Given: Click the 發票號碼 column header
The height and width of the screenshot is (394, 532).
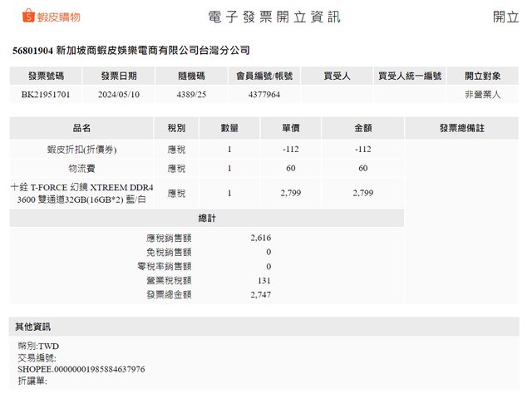Looking at the screenshot, I should [46, 76].
